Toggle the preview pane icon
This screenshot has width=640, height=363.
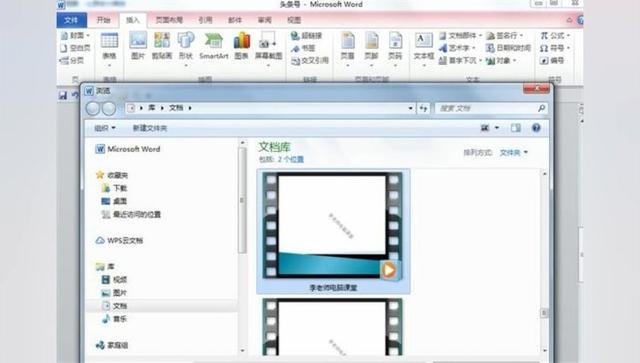tap(516, 128)
